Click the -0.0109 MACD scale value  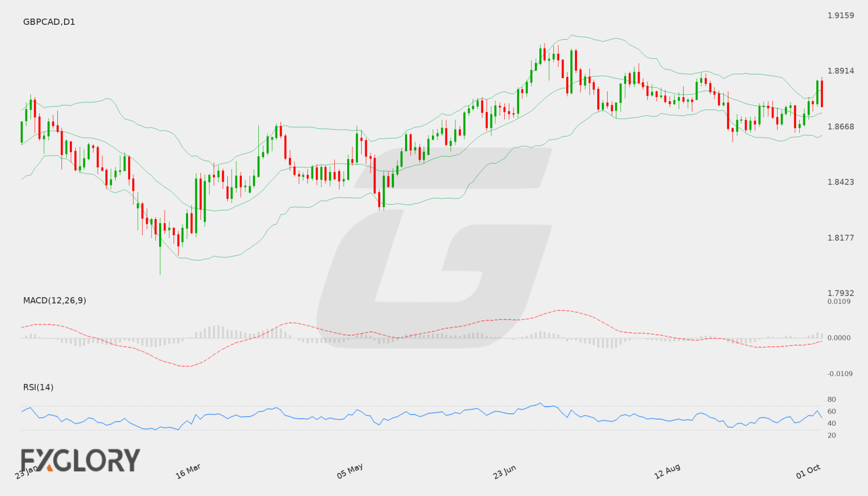pos(840,374)
